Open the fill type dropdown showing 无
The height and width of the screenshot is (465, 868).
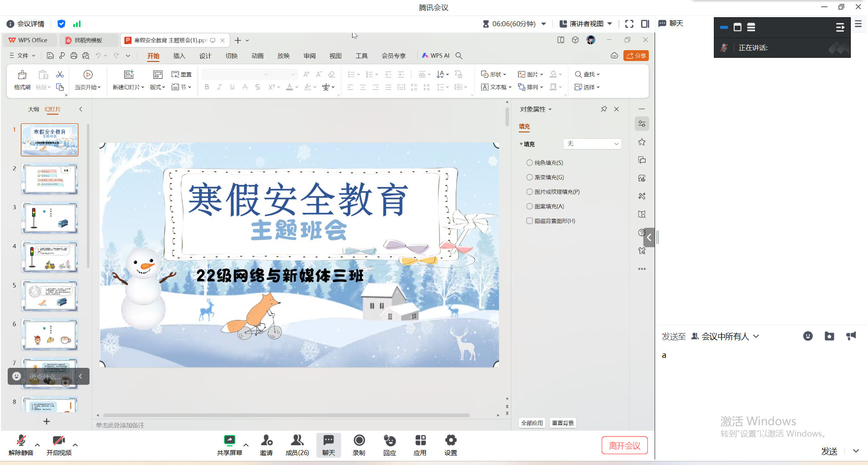click(592, 144)
